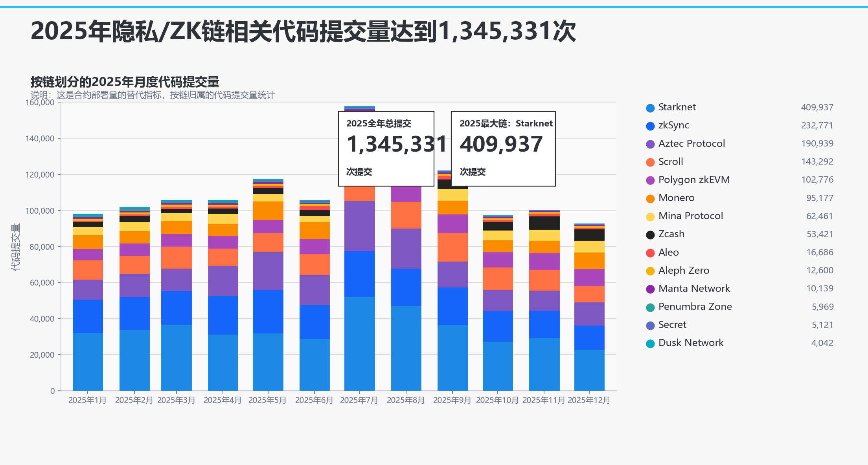The height and width of the screenshot is (465, 868).
Task: Select the Penumbra Zone legend label
Action: coord(695,306)
